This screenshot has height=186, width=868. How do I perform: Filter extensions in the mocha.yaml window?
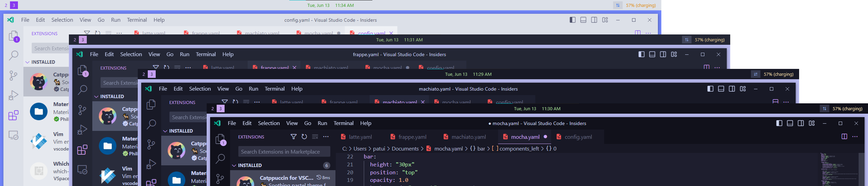(293, 137)
